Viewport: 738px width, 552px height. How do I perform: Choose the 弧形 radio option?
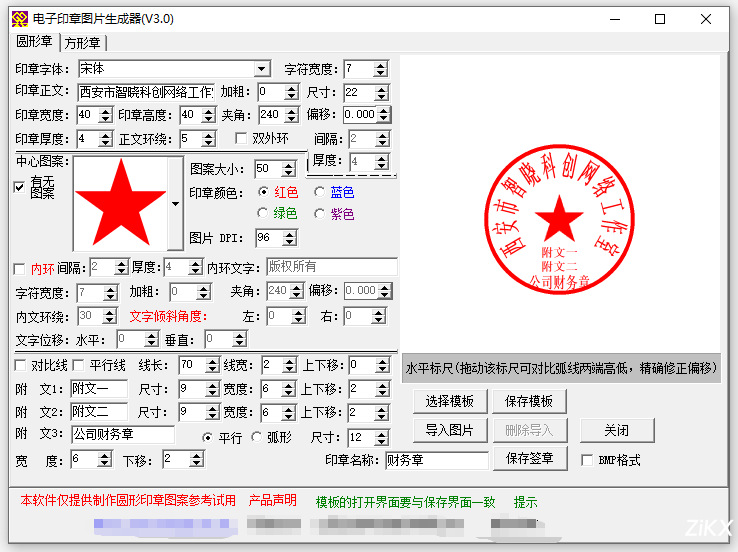(257, 437)
